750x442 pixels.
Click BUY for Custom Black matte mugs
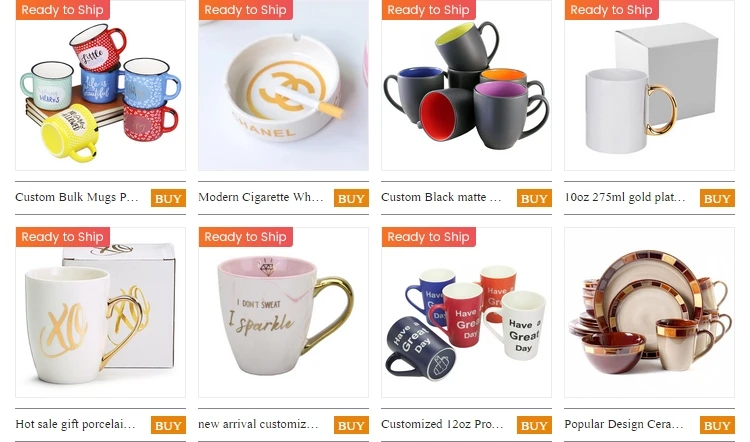(x=534, y=198)
